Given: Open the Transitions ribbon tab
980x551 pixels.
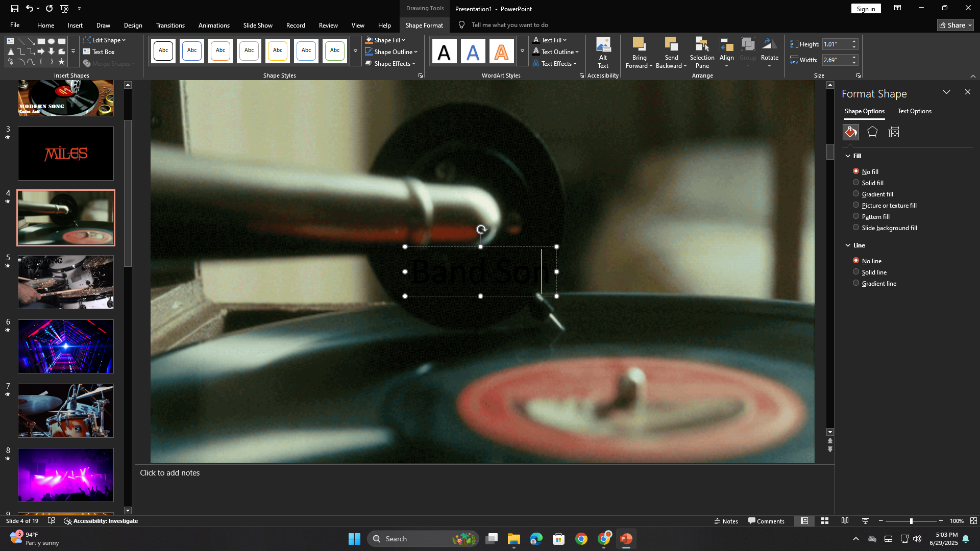Looking at the screenshot, I should click(x=170, y=25).
